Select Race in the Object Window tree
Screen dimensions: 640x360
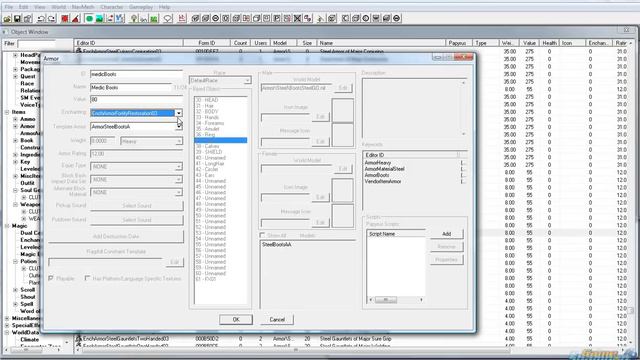click(x=27, y=83)
